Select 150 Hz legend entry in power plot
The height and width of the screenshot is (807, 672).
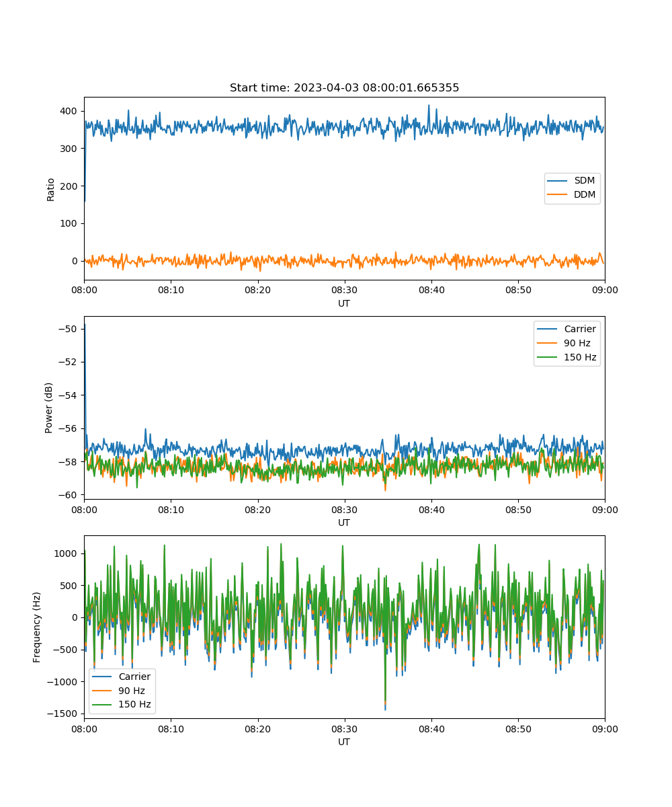click(x=566, y=357)
